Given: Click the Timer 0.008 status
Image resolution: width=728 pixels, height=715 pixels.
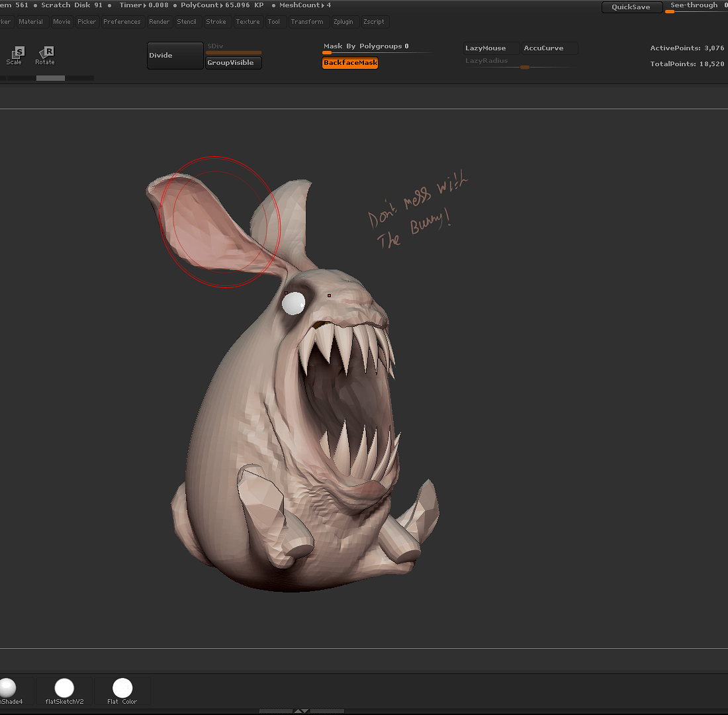Looking at the screenshot, I should click(x=144, y=5).
